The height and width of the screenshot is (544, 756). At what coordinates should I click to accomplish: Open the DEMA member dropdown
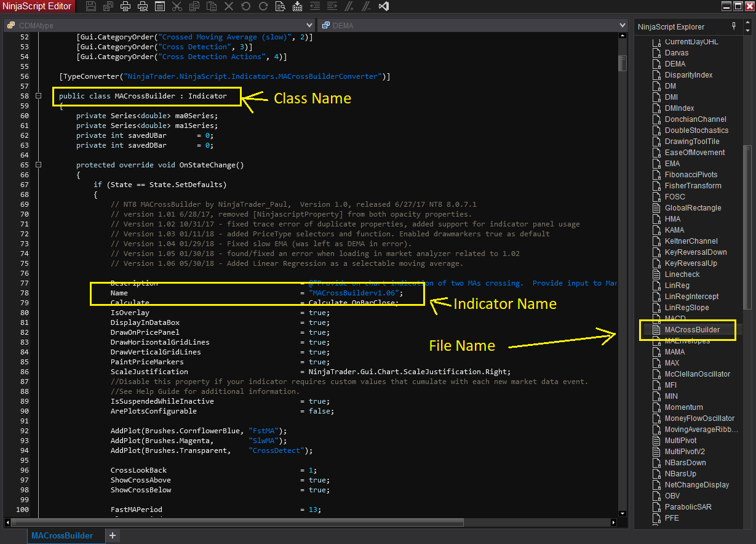472,26
